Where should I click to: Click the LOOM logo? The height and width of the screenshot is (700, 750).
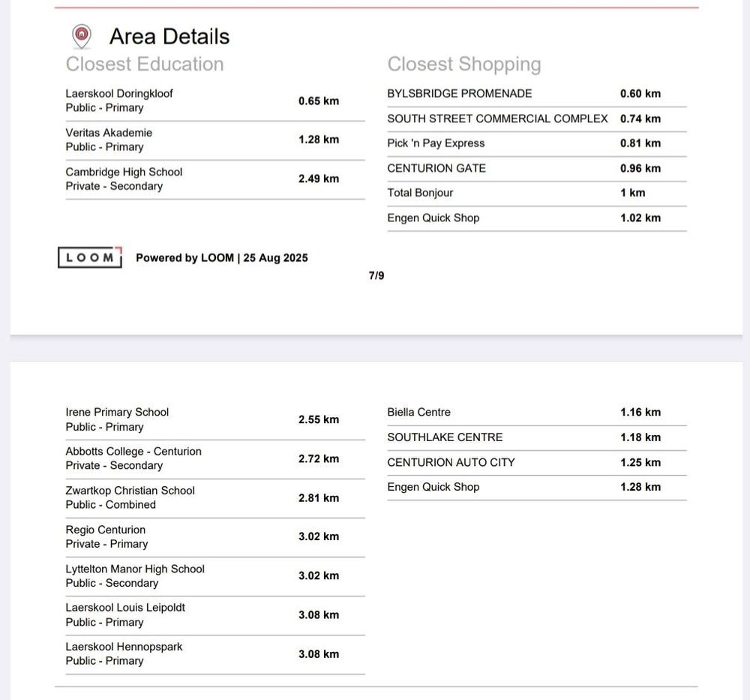89,257
